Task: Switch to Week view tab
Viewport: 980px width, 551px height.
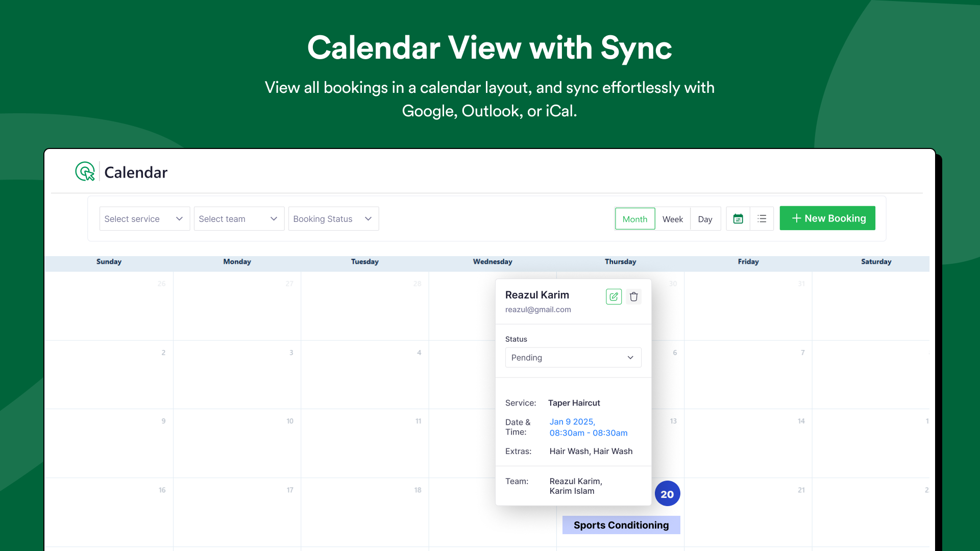Action: [x=673, y=219]
